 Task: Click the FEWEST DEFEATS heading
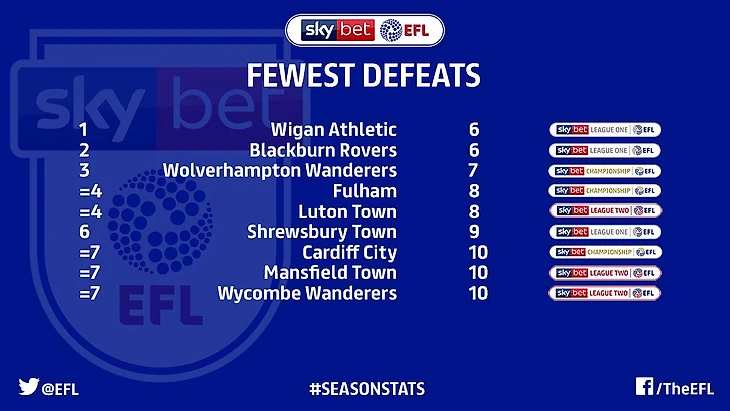pos(364,76)
